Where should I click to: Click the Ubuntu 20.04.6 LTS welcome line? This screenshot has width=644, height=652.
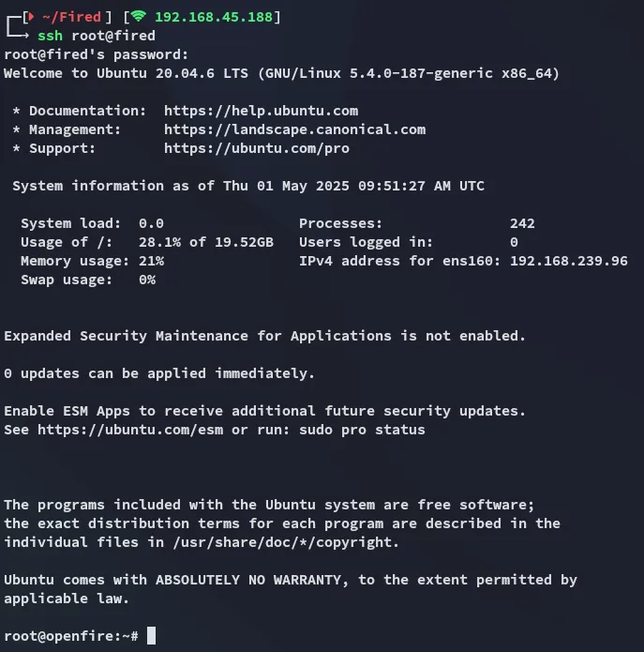tap(282, 73)
